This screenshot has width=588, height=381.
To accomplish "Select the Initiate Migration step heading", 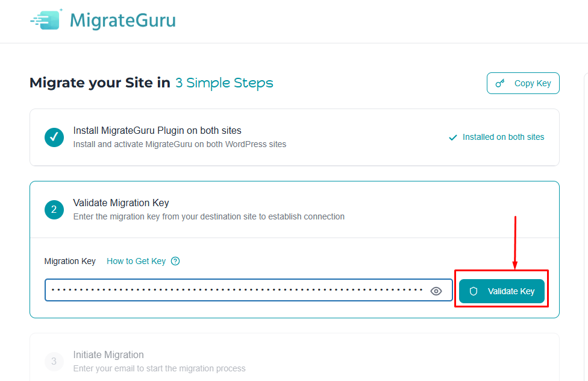I will [108, 354].
